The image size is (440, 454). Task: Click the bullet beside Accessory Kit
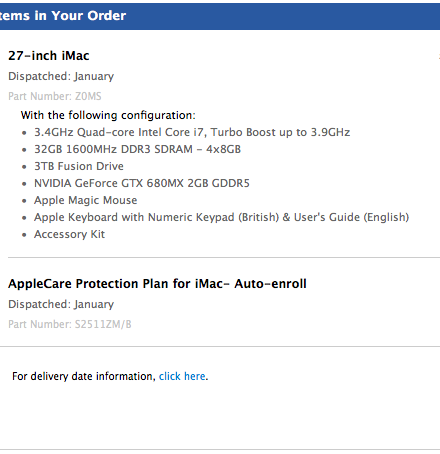click(x=24, y=235)
